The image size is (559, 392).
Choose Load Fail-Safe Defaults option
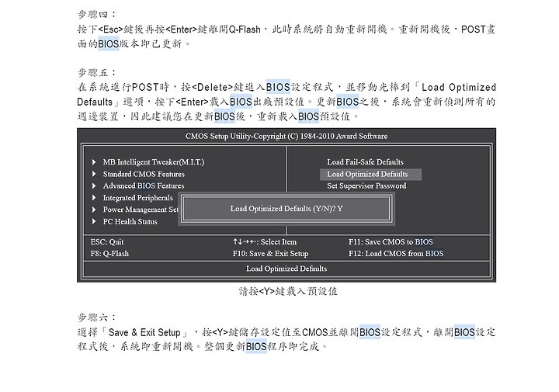click(366, 161)
